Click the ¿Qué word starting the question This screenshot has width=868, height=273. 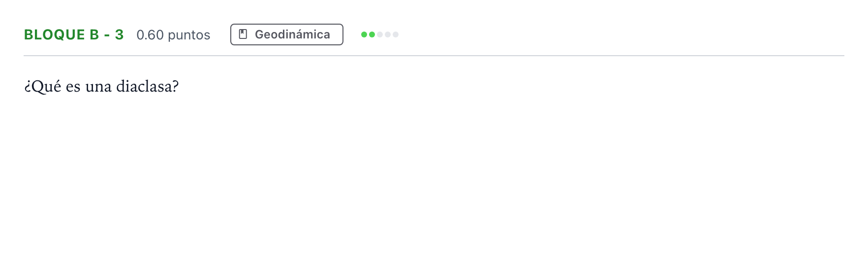(43, 86)
